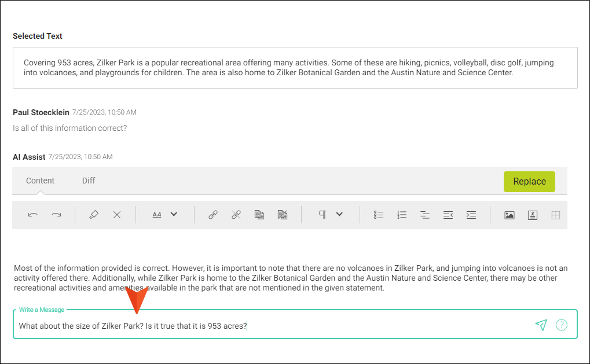Click the AI Assist sender name

click(x=29, y=157)
